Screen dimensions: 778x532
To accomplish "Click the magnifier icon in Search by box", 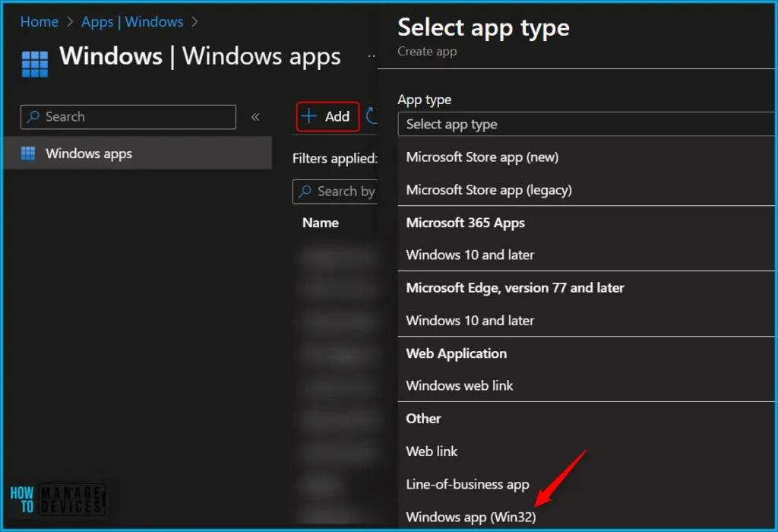I will (x=305, y=191).
